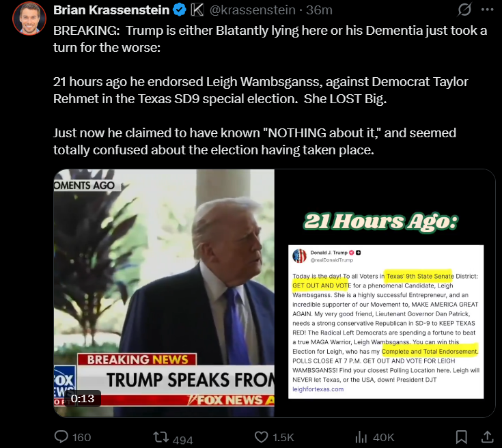Open the 36m timestamp link
The width and height of the screenshot is (502, 448).
pyautogui.click(x=319, y=10)
